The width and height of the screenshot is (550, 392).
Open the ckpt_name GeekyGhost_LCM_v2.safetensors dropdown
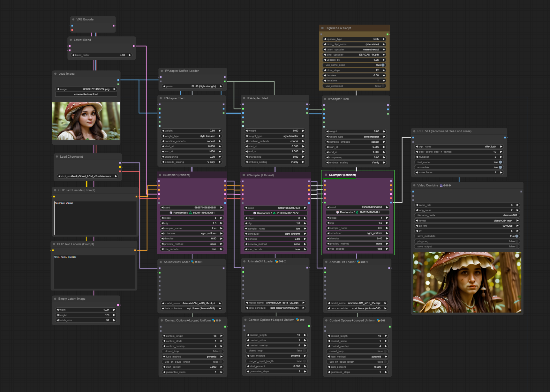[x=88, y=176]
